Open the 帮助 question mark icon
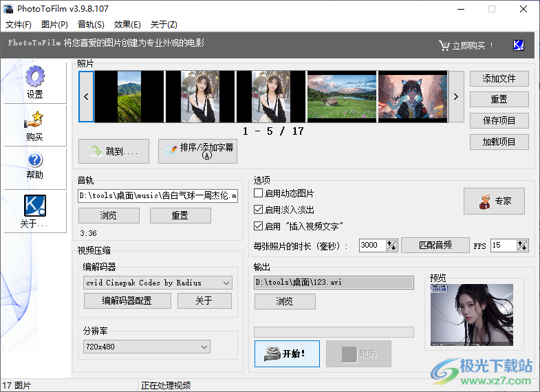The image size is (540, 392). click(x=35, y=160)
